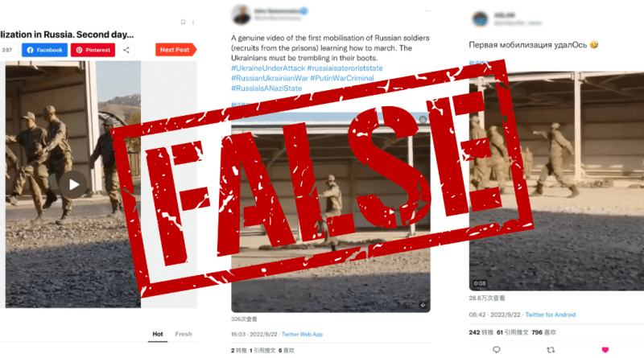Play the mobilization video on left post
Image resolution: width=644 pixels, height=358 pixels.
click(x=74, y=184)
